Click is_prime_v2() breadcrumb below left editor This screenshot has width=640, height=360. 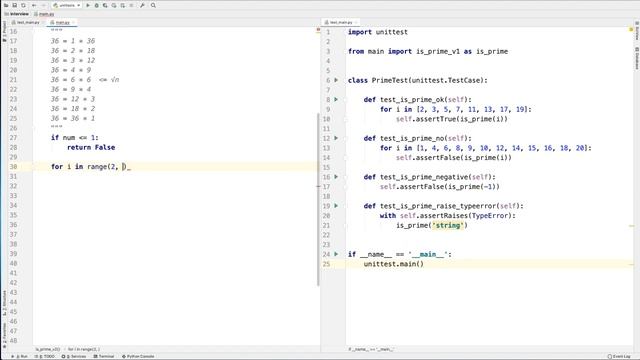pos(48,349)
